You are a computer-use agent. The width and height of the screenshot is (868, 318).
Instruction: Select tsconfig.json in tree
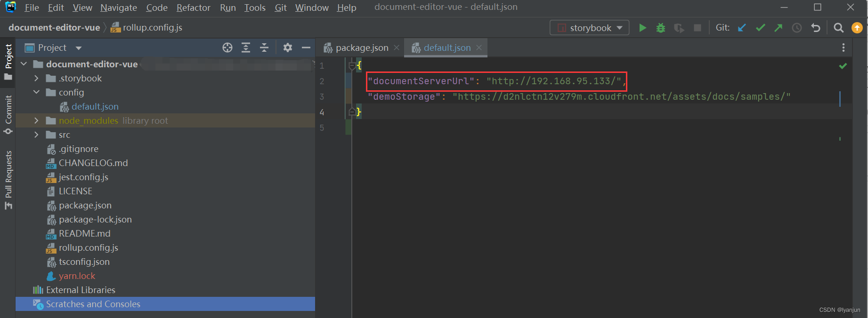84,262
